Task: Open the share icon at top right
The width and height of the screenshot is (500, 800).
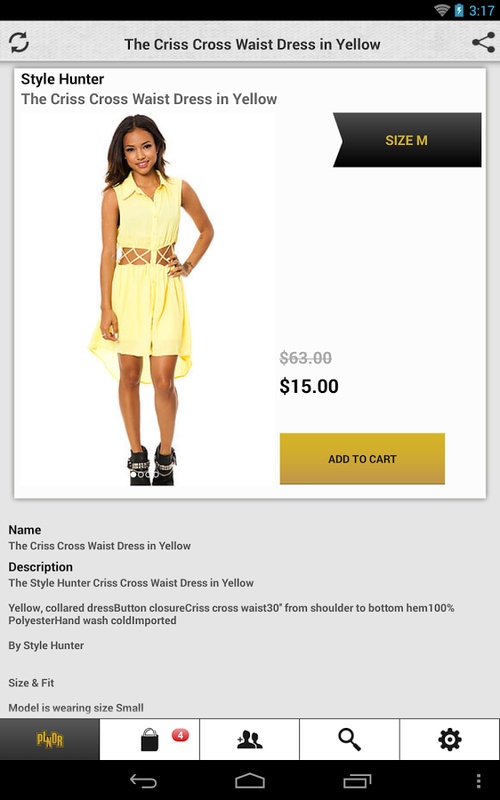Action: pyautogui.click(x=483, y=43)
